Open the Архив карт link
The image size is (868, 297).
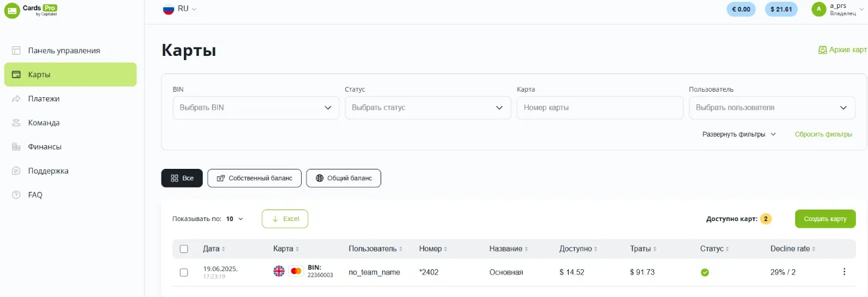843,50
